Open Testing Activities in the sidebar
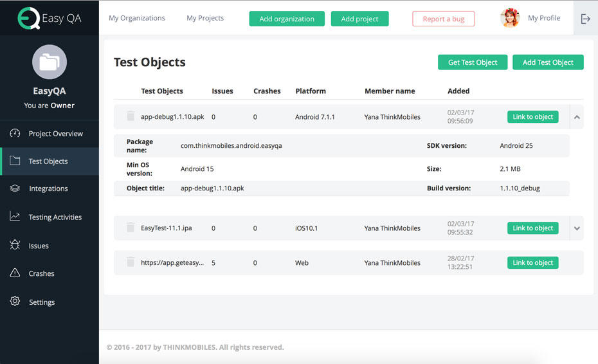 55,217
